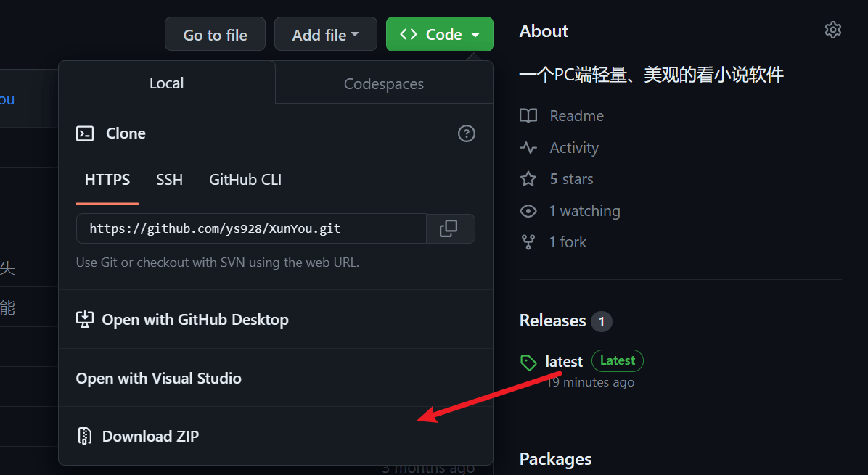The image size is (868, 475).
Task: Click the green tag icon for latest release
Action: click(x=528, y=362)
